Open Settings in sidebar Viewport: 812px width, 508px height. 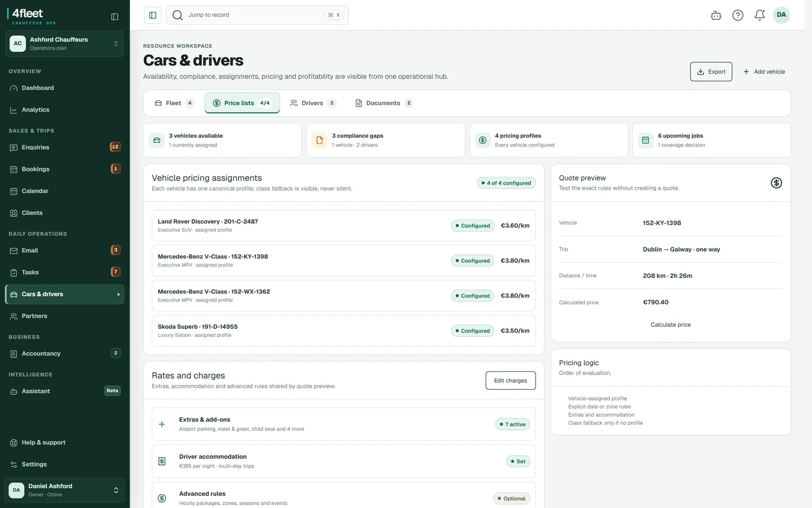[x=64, y=464]
